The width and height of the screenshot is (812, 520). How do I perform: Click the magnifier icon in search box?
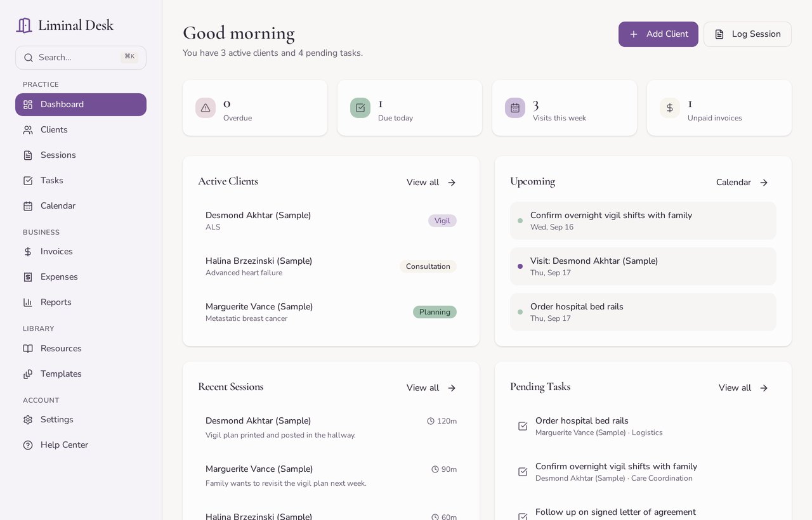tap(29, 58)
